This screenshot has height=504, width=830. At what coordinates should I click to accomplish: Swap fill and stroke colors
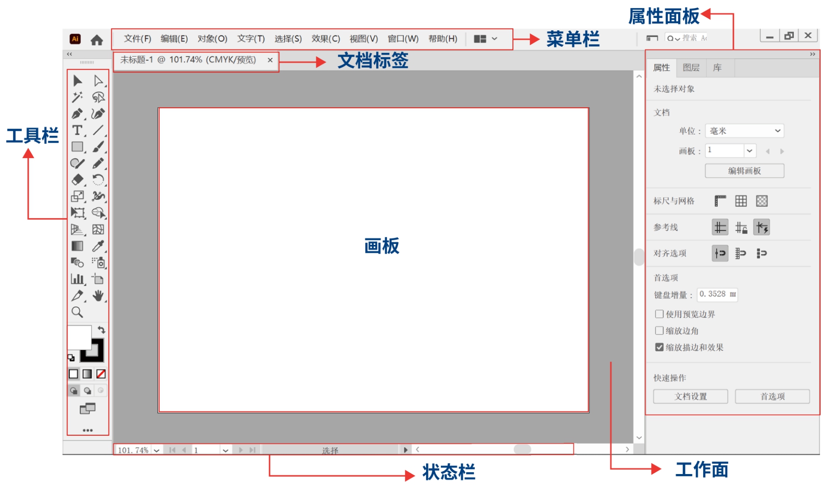click(101, 330)
